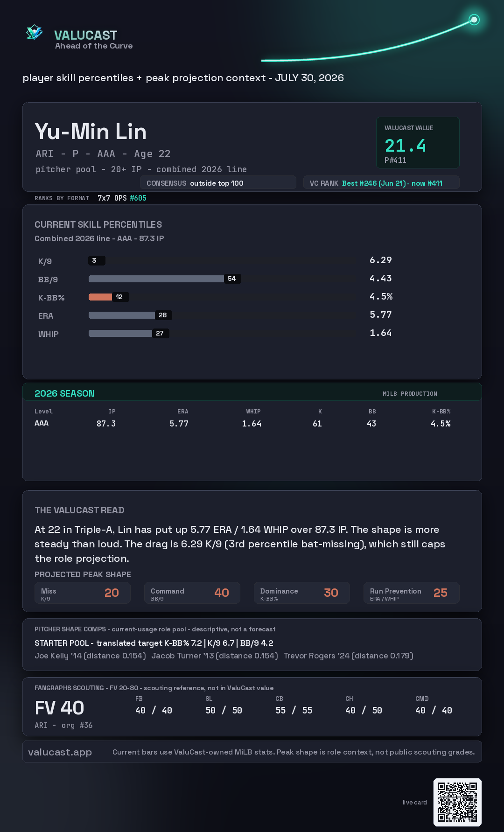Click the Joe Kelly '14 comp

pyautogui.click(x=90, y=656)
